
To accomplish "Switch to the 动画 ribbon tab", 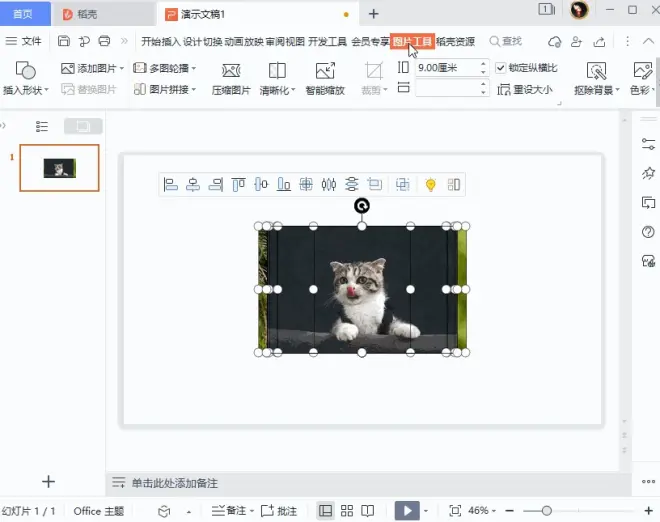I will [x=234, y=41].
